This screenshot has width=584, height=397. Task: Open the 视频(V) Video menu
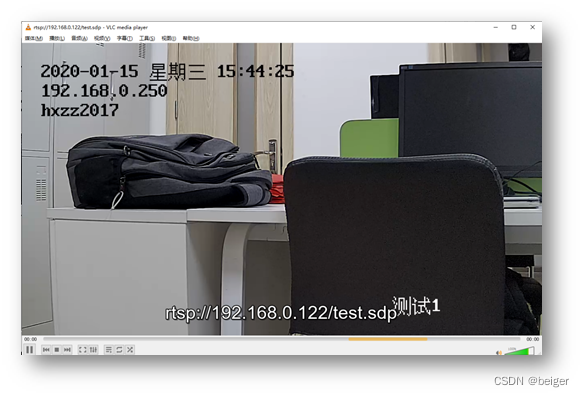(102, 38)
